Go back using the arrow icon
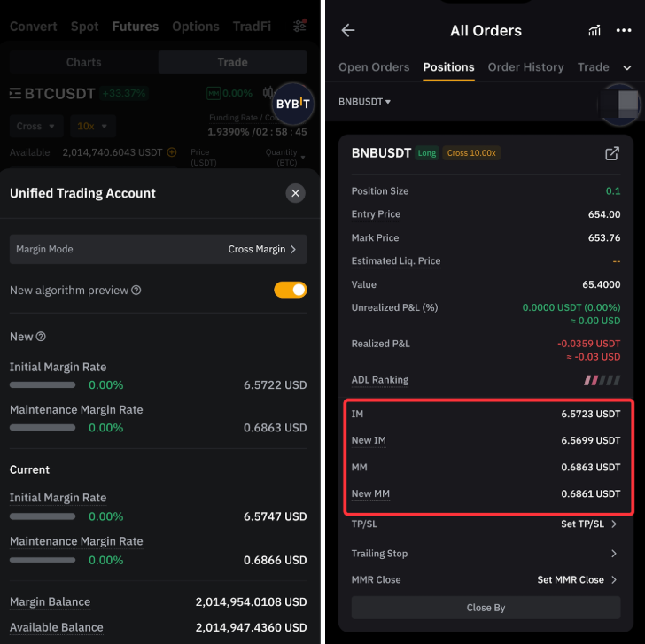Image resolution: width=645 pixels, height=644 pixels. pos(348,30)
